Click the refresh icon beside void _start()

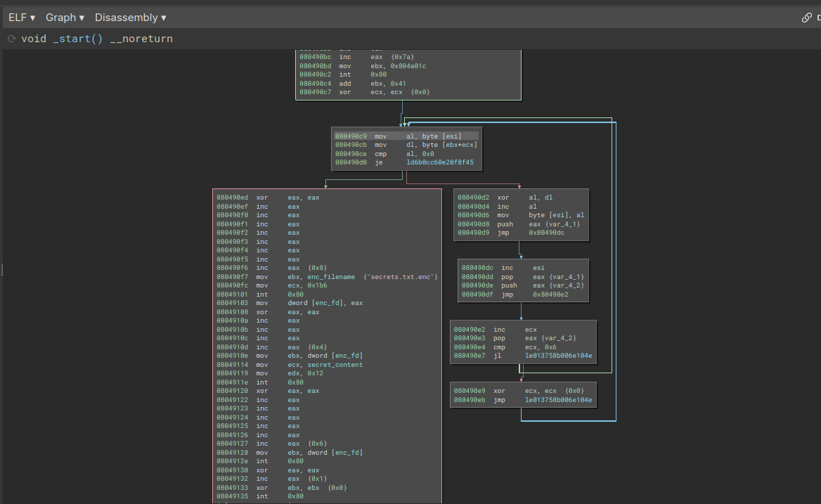pos(11,39)
